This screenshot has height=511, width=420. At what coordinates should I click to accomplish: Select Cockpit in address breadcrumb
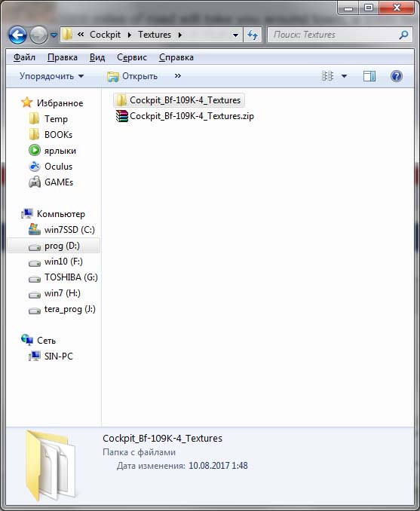pos(105,35)
